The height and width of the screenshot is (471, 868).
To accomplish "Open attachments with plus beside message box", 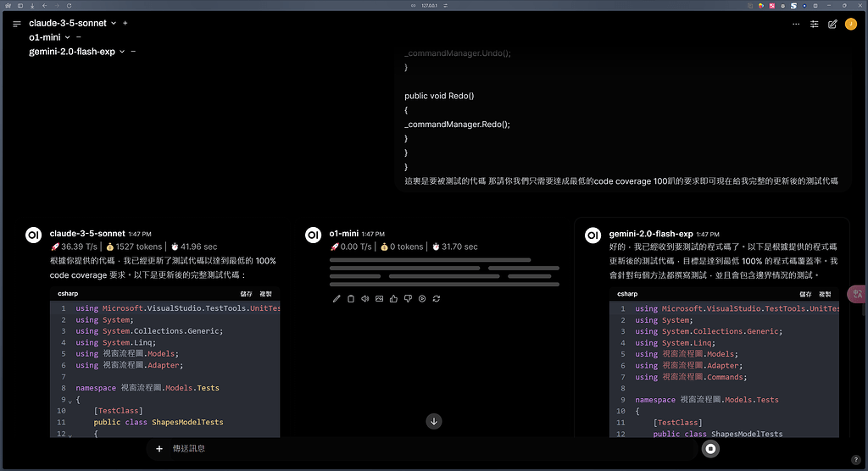I will pos(159,449).
